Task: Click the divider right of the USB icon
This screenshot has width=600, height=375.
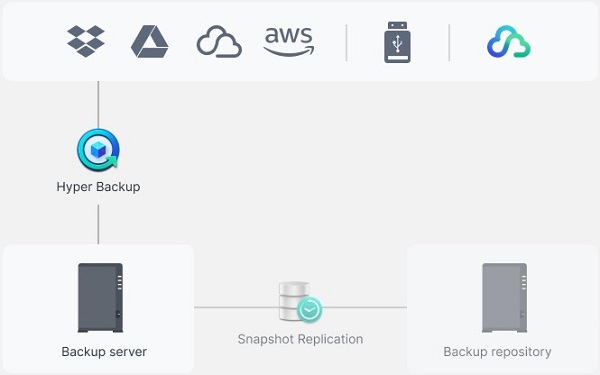Action: click(x=449, y=42)
